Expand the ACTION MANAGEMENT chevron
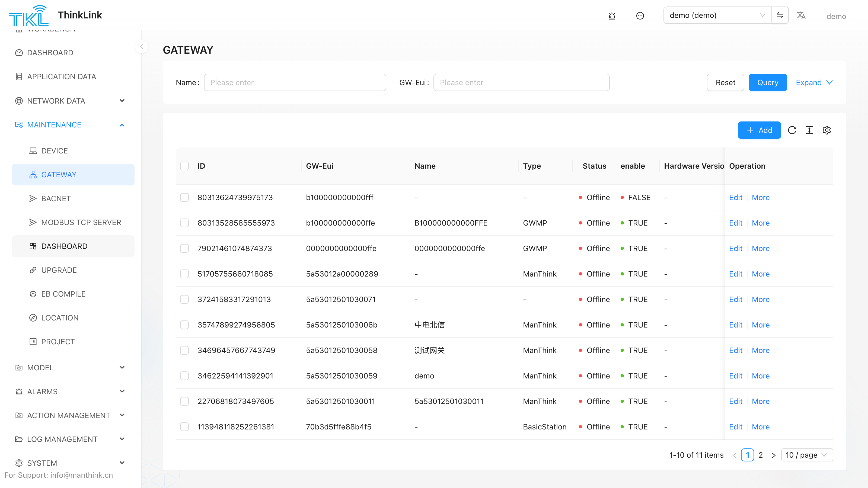 click(x=122, y=415)
